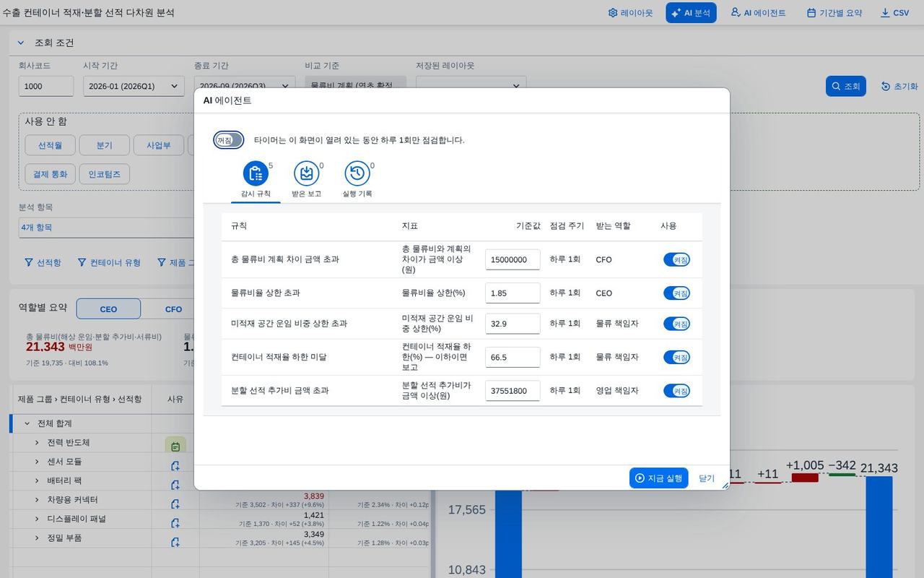Screen dimensions: 924x578
Task: Expand the 배터리 팩 row
Action: [x=37, y=480]
